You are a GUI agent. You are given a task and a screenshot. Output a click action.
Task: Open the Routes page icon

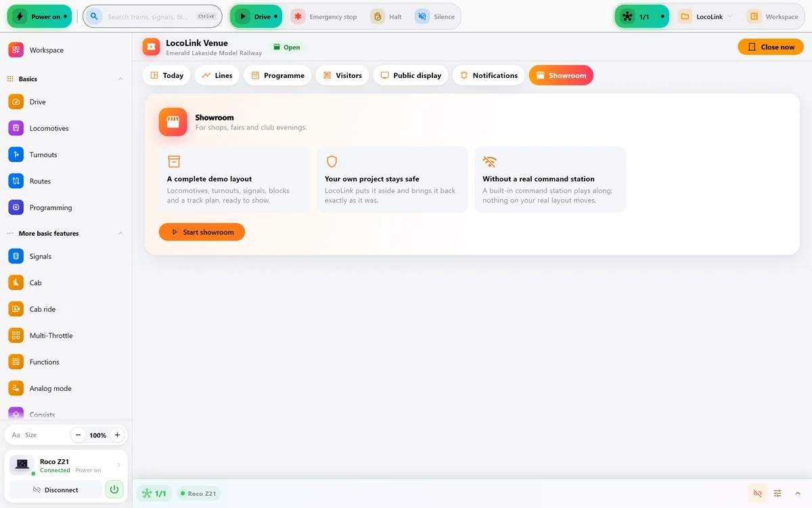pyautogui.click(x=16, y=181)
